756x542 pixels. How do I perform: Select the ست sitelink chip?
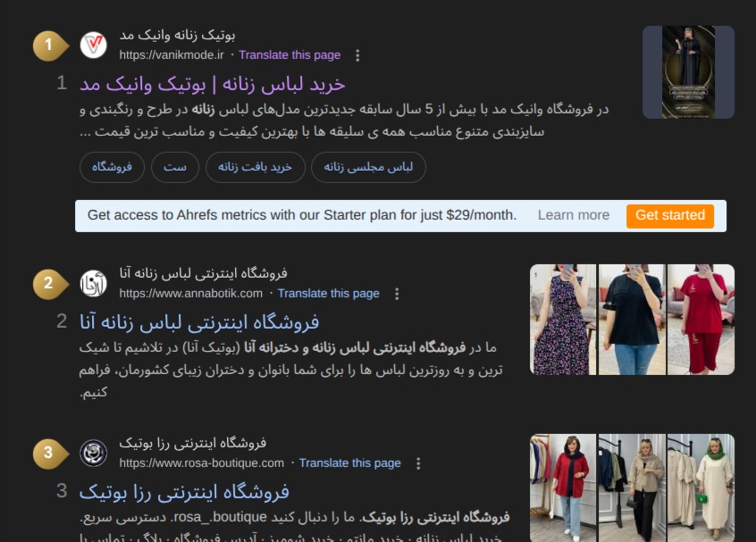tap(175, 167)
